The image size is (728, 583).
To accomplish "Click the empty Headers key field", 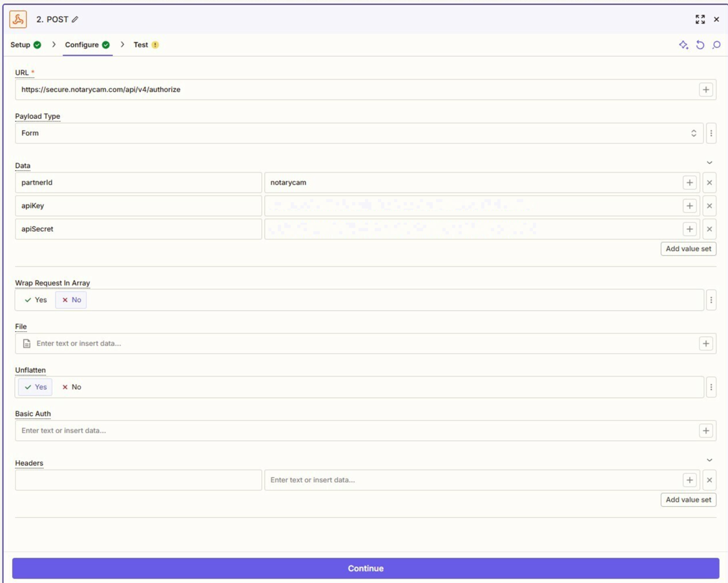I will (x=138, y=480).
